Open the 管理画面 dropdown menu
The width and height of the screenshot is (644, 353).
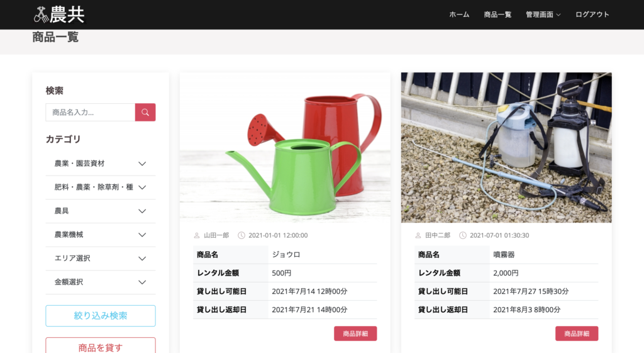click(543, 14)
